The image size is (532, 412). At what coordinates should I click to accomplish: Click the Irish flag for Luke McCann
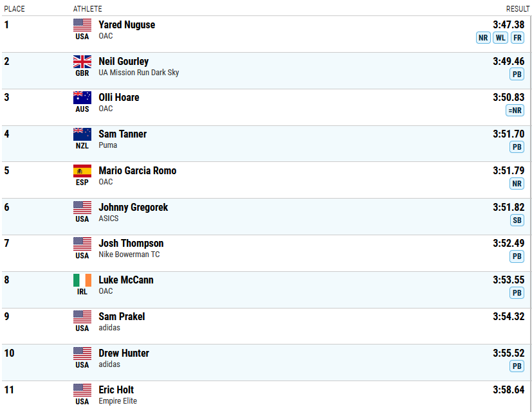(x=82, y=280)
